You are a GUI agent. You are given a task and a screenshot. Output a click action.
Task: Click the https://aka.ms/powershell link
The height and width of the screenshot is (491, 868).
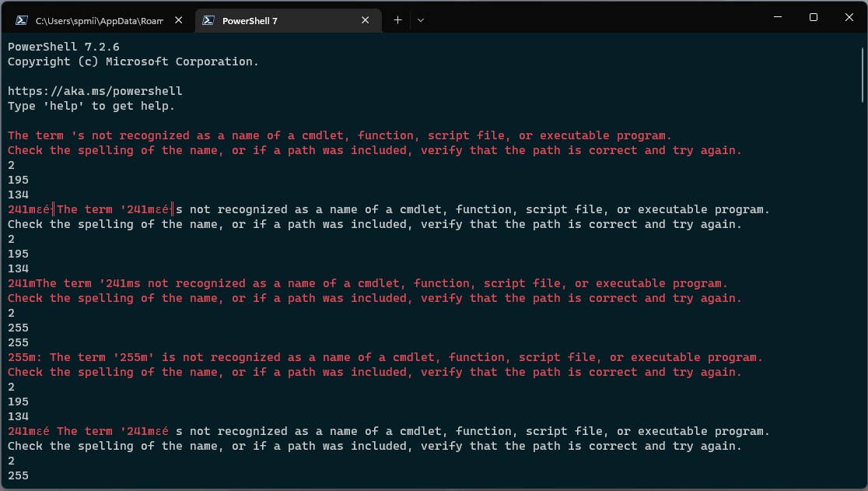pos(94,90)
